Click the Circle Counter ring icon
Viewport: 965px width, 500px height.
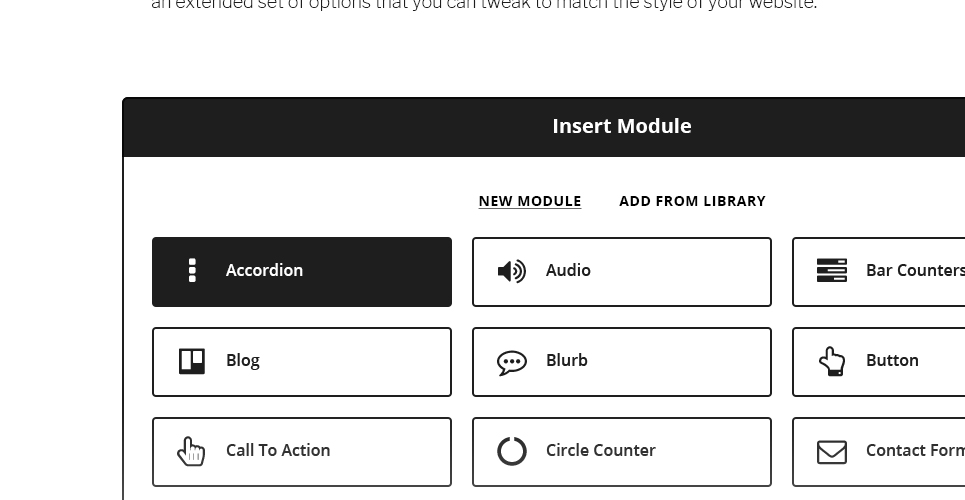511,451
